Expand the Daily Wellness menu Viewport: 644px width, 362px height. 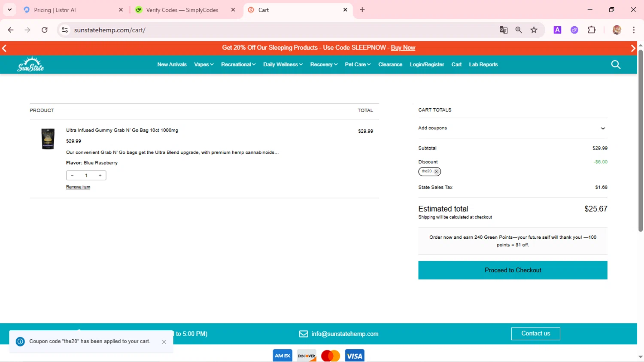click(x=283, y=64)
